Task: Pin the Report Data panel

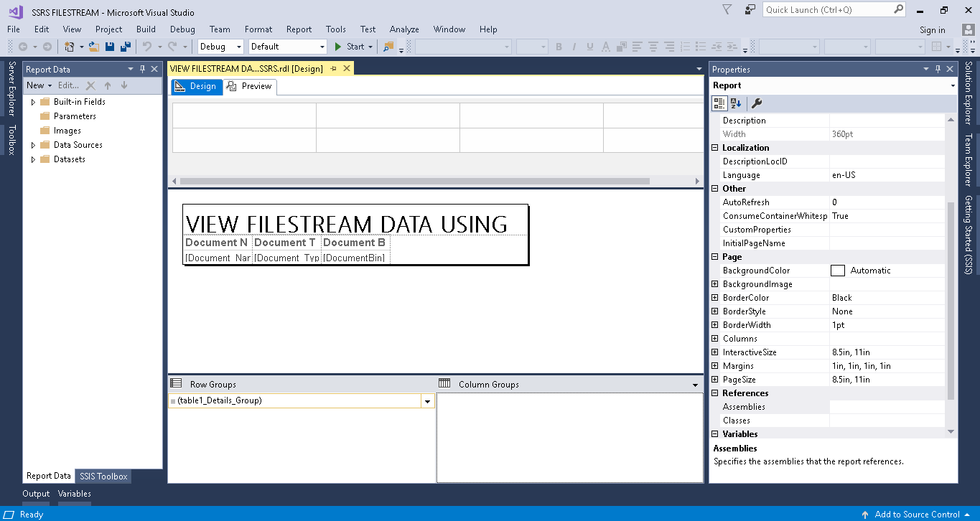Action: coord(142,70)
